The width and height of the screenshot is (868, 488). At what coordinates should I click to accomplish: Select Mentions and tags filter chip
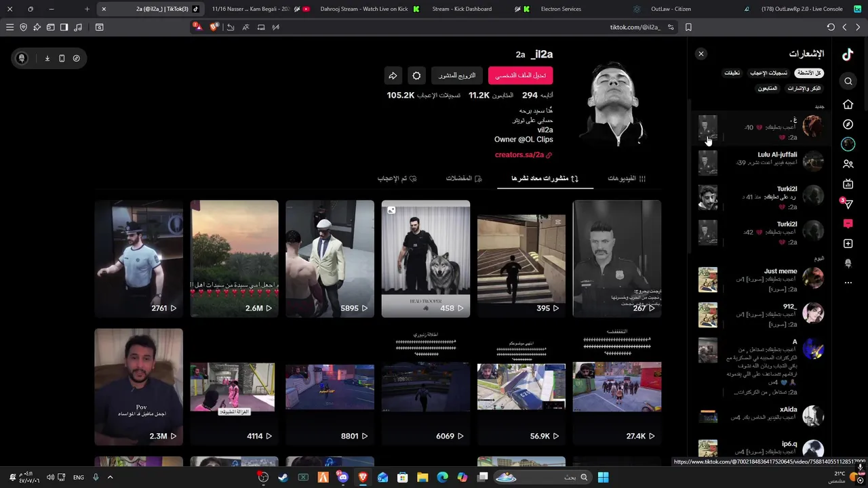click(x=804, y=88)
